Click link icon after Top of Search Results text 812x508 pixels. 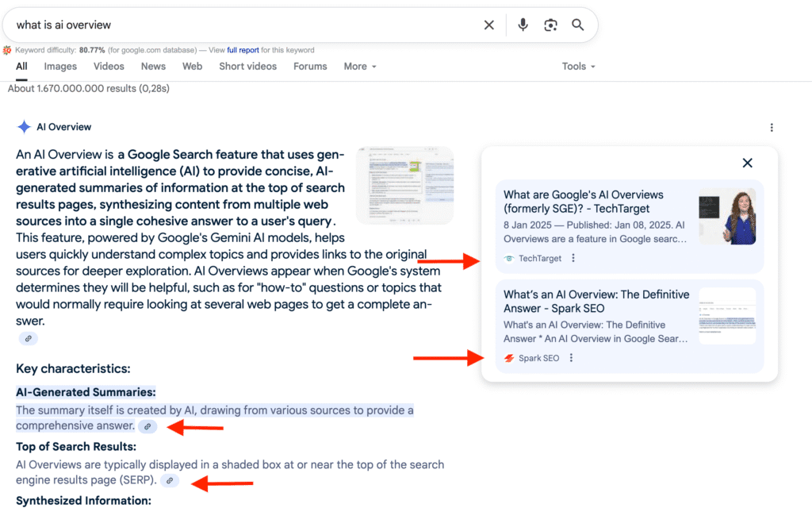(170, 480)
